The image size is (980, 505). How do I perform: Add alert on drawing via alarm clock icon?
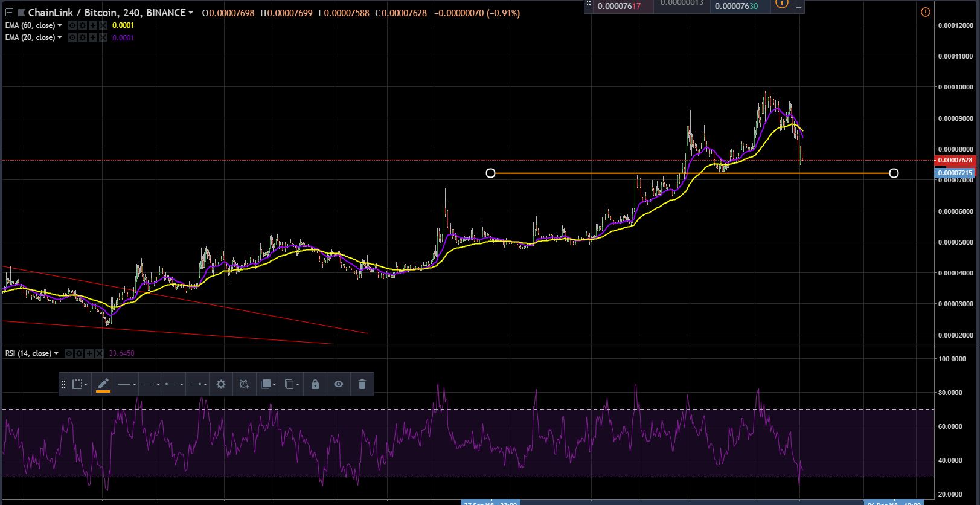click(244, 384)
